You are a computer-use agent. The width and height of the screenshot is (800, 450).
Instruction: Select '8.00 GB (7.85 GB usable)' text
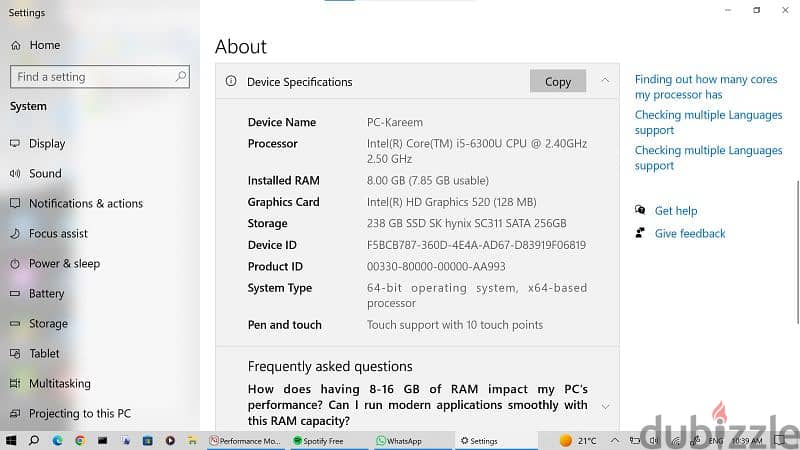tap(428, 181)
